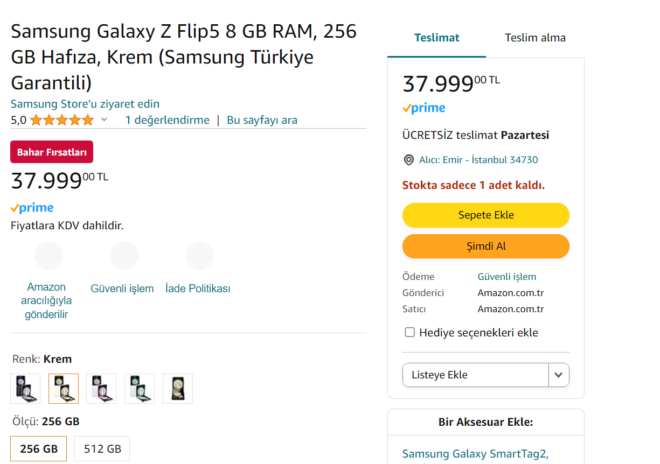Click the round icon above Amazon aracılığıyla gönderilir
660x464 pixels.
pyautogui.click(x=48, y=256)
